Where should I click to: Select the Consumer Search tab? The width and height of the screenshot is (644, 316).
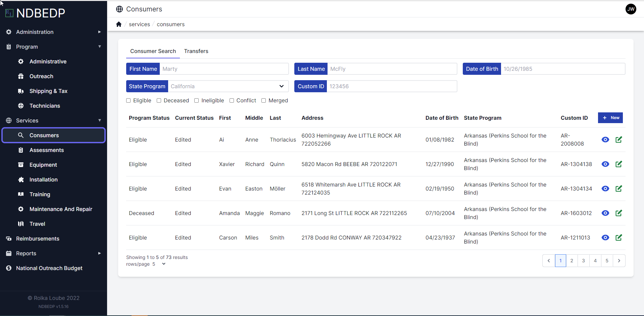coord(153,51)
